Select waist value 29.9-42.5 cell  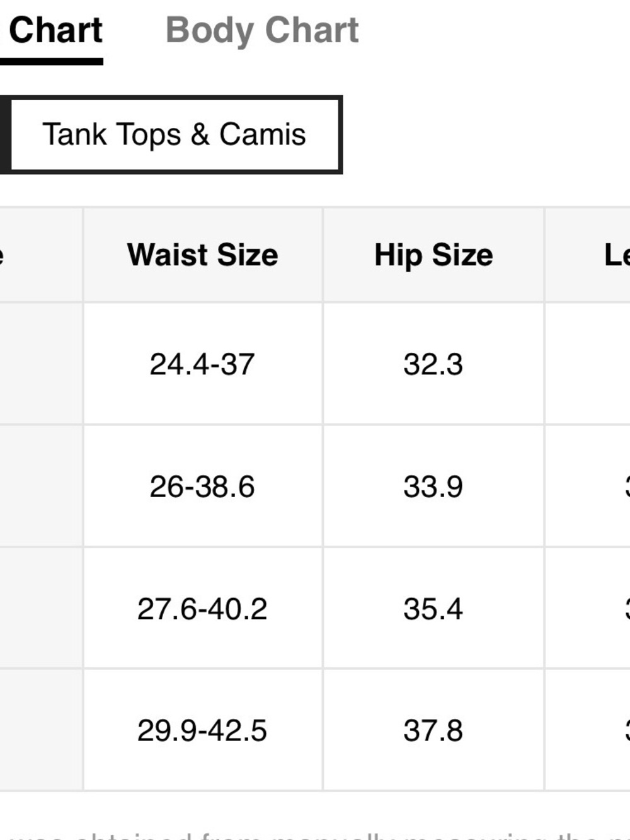coord(203,730)
